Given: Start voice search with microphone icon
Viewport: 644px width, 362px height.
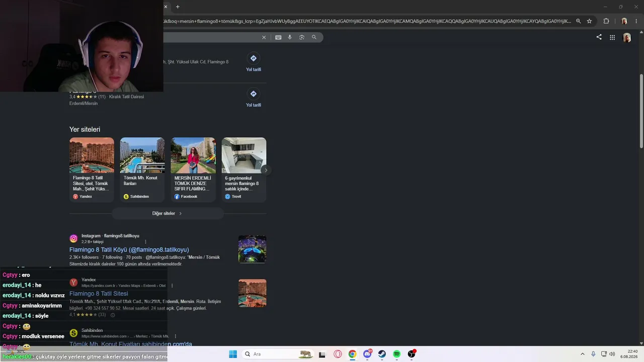Looking at the screenshot, I should [x=290, y=37].
